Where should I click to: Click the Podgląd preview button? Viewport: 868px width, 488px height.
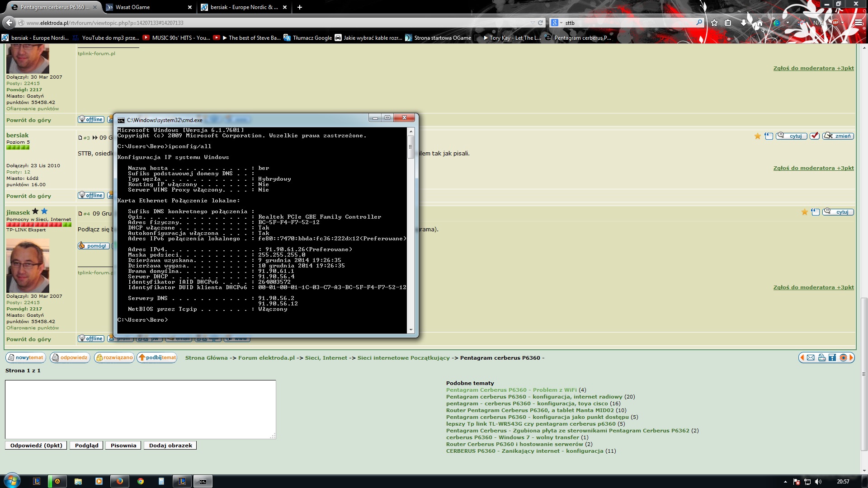click(87, 446)
